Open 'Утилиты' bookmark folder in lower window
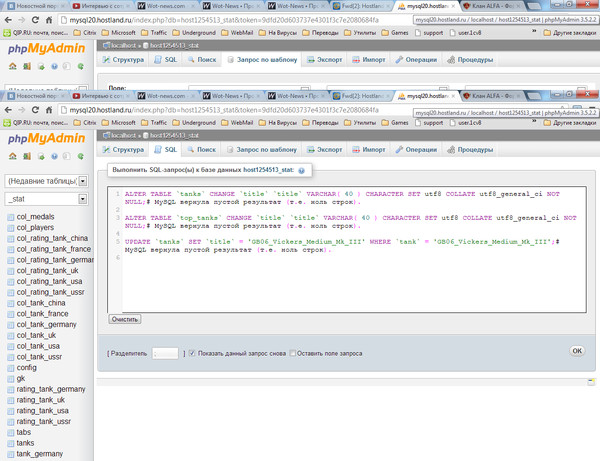600x461 pixels. [x=360, y=123]
